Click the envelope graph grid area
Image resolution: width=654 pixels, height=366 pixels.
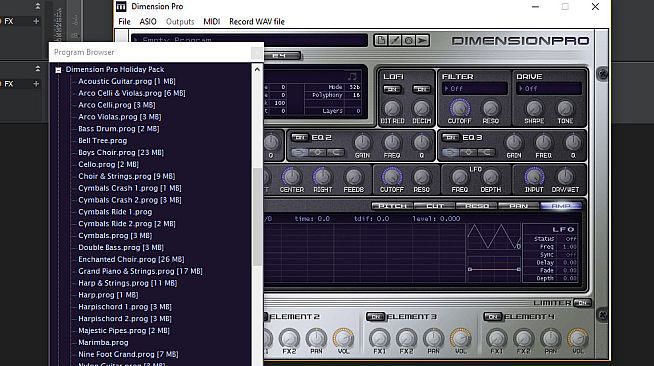(x=364, y=253)
